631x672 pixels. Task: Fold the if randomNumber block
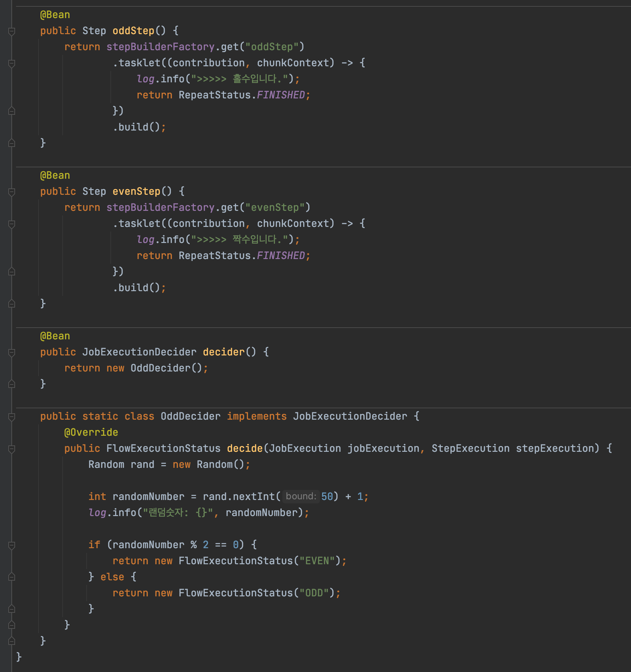click(11, 545)
